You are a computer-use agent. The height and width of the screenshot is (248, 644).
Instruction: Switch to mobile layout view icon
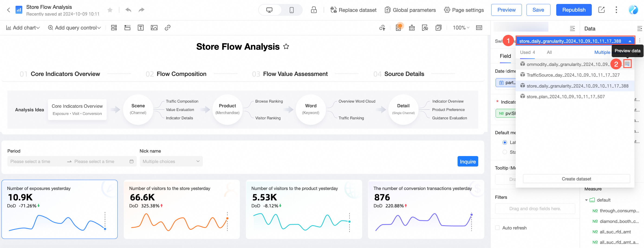click(x=291, y=10)
